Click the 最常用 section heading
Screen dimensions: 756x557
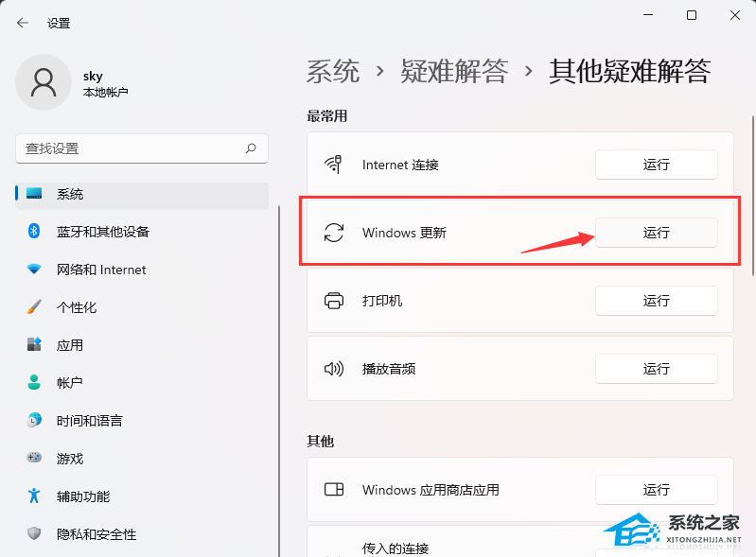[x=326, y=115]
